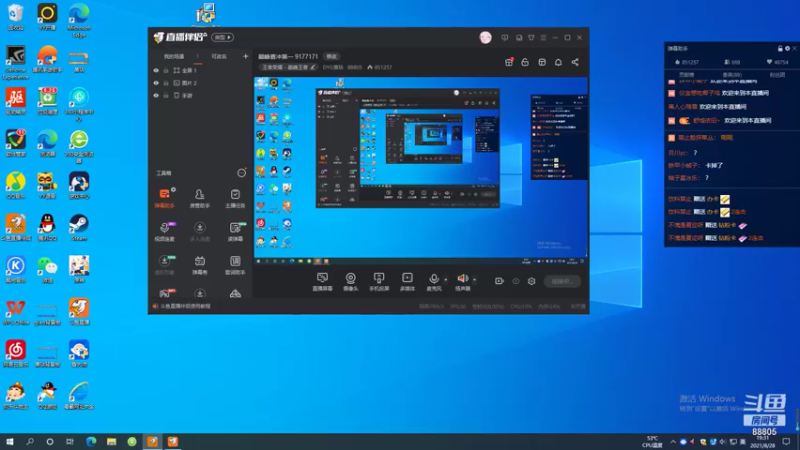
Task: Select Steam desktop icon
Action: point(79,228)
